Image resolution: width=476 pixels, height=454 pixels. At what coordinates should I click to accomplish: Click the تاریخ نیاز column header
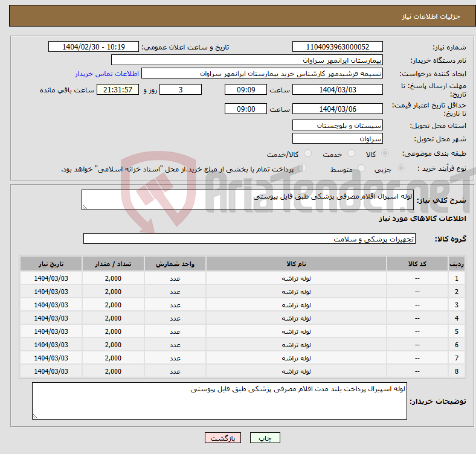[x=51, y=264]
